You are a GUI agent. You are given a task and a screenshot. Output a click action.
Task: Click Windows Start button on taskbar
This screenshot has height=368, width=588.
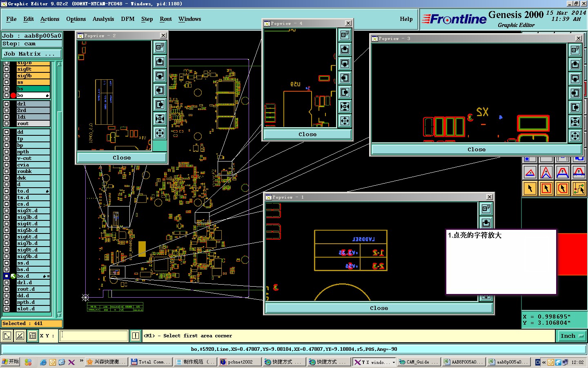(10, 362)
